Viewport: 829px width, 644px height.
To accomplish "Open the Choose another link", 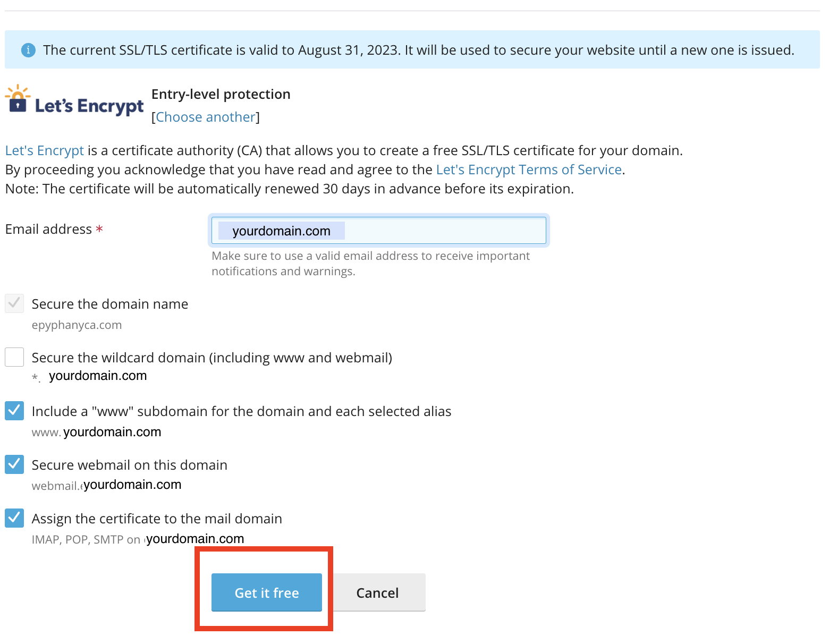I will tap(206, 117).
